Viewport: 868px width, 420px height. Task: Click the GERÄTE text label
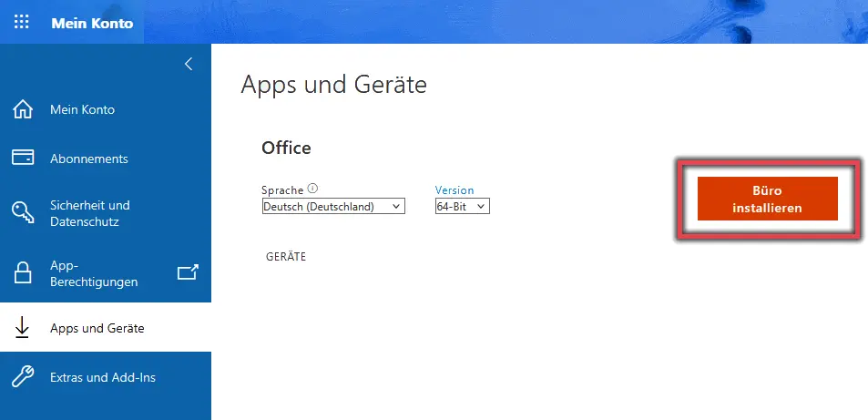click(286, 257)
